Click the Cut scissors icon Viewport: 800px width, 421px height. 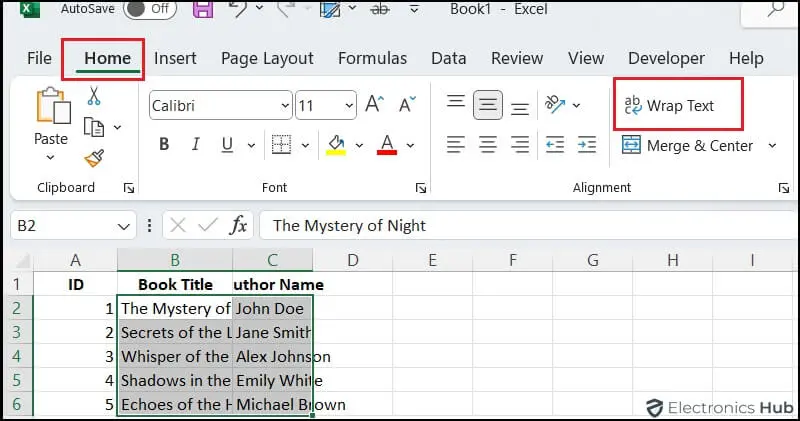pyautogui.click(x=94, y=96)
